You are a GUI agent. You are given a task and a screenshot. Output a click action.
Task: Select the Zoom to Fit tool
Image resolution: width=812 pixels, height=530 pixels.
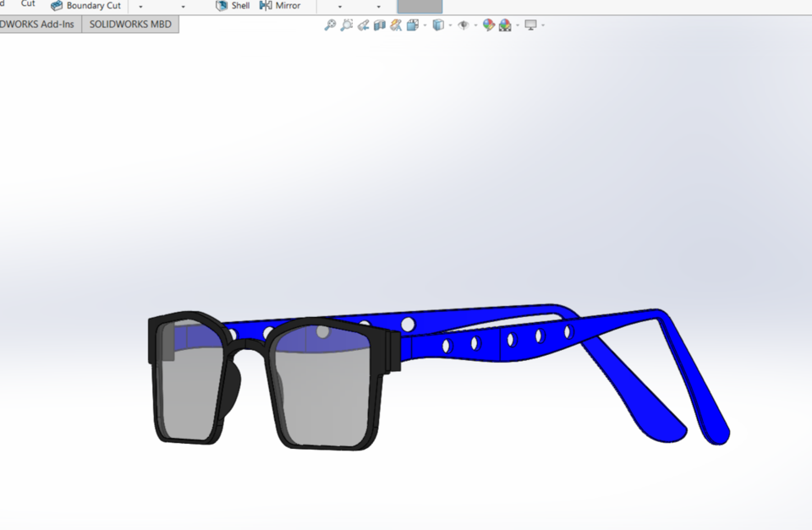point(329,25)
